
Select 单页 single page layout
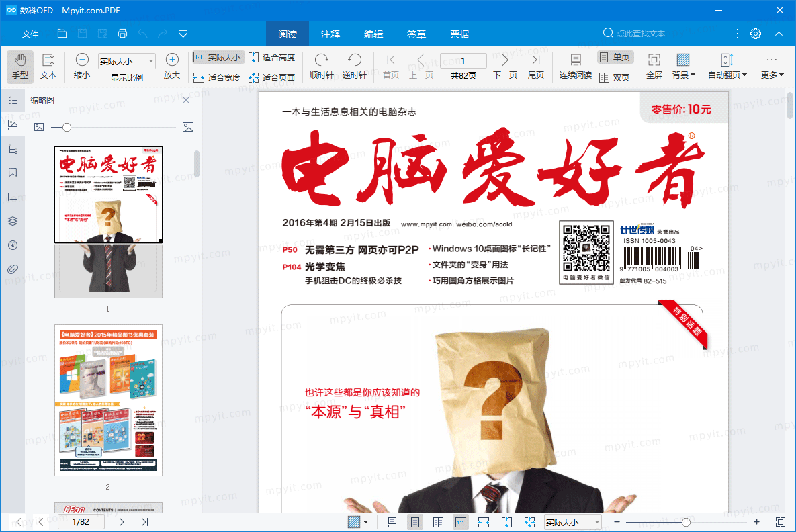pos(615,57)
